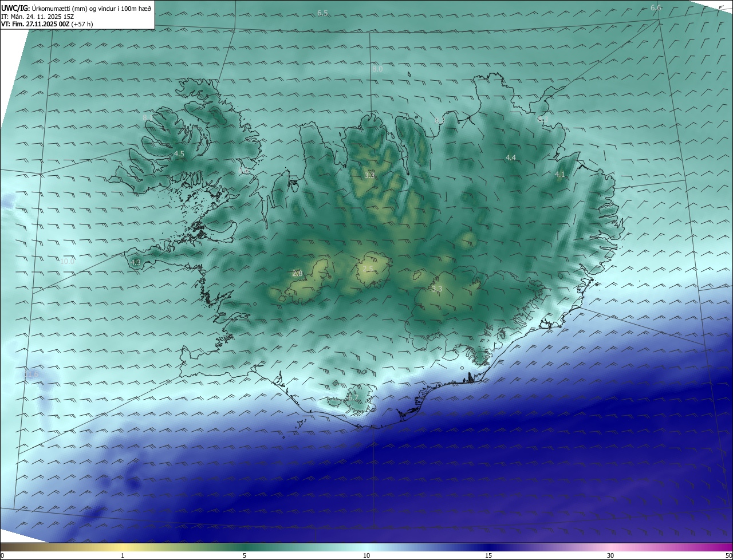Click the 30 tick label on the color scale
The height and width of the screenshot is (560, 733).
(x=610, y=555)
